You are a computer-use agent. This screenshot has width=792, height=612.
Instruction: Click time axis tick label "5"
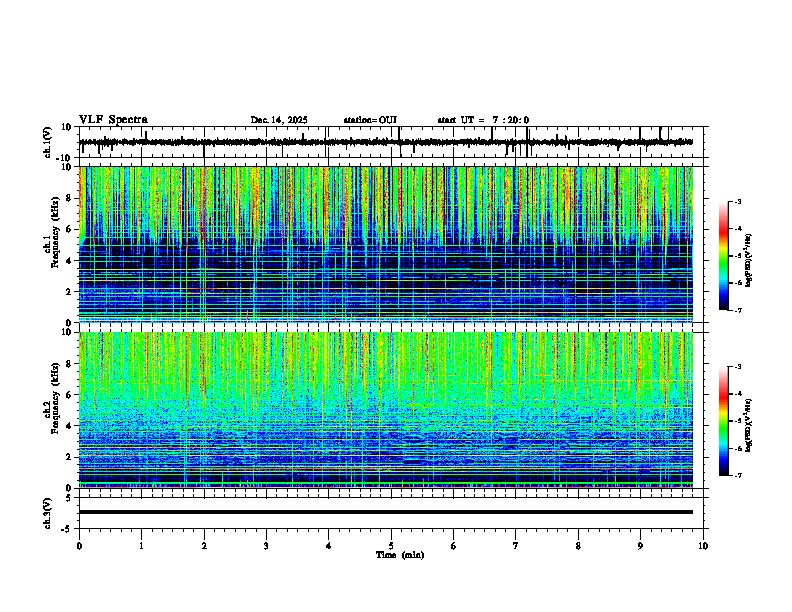(x=391, y=546)
